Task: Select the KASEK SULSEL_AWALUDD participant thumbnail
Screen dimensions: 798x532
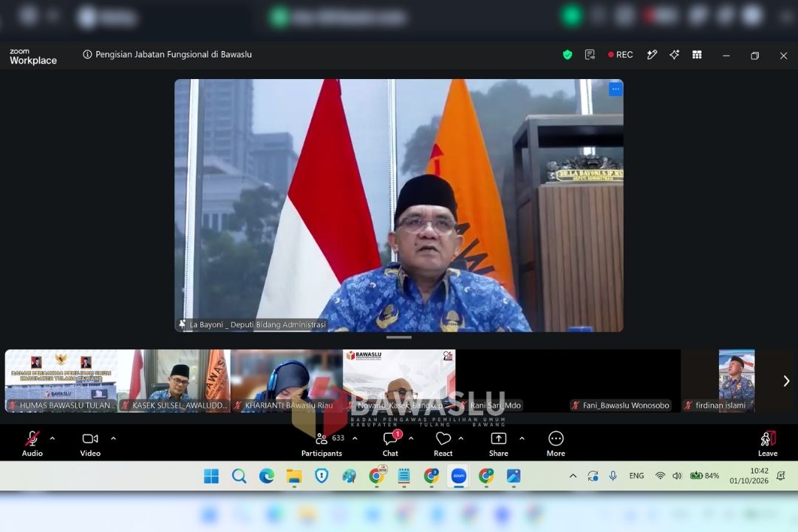Action: pos(174,381)
